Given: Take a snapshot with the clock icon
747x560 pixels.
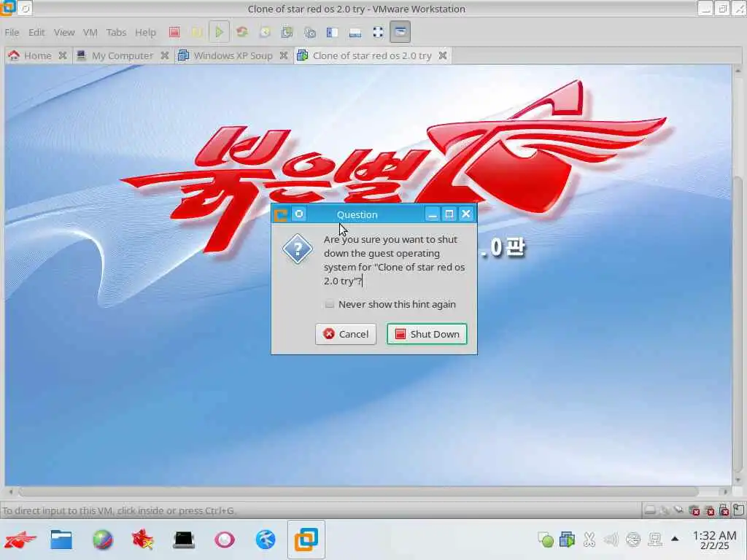Looking at the screenshot, I should tap(265, 32).
